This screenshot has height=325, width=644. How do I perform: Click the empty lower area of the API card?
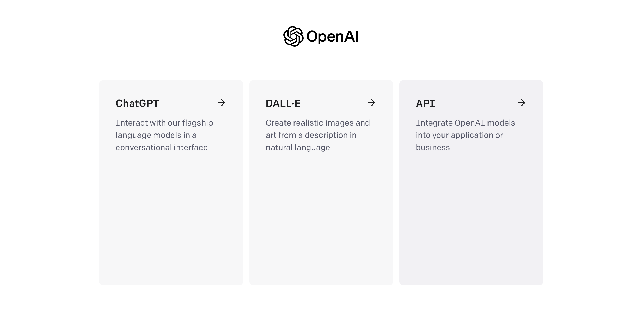471,218
